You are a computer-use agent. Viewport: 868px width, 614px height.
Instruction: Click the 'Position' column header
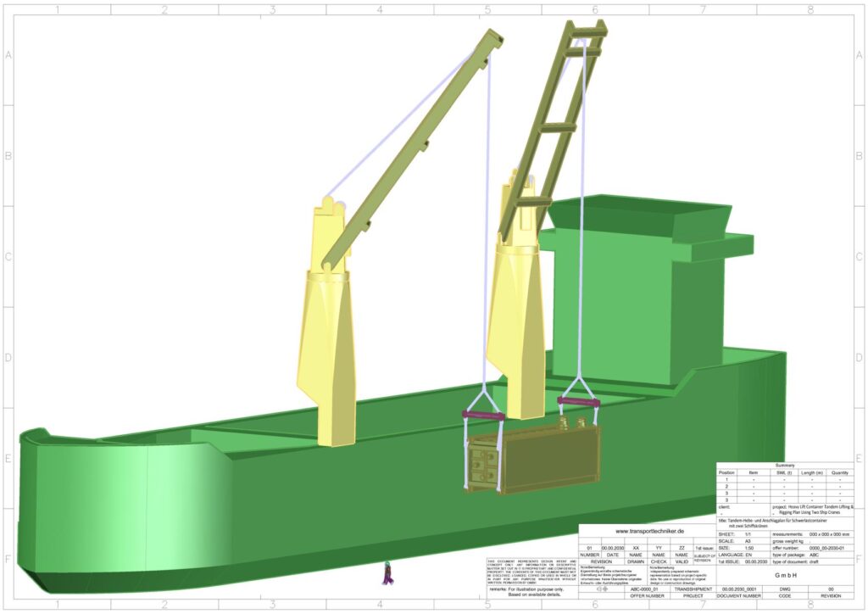coord(726,473)
